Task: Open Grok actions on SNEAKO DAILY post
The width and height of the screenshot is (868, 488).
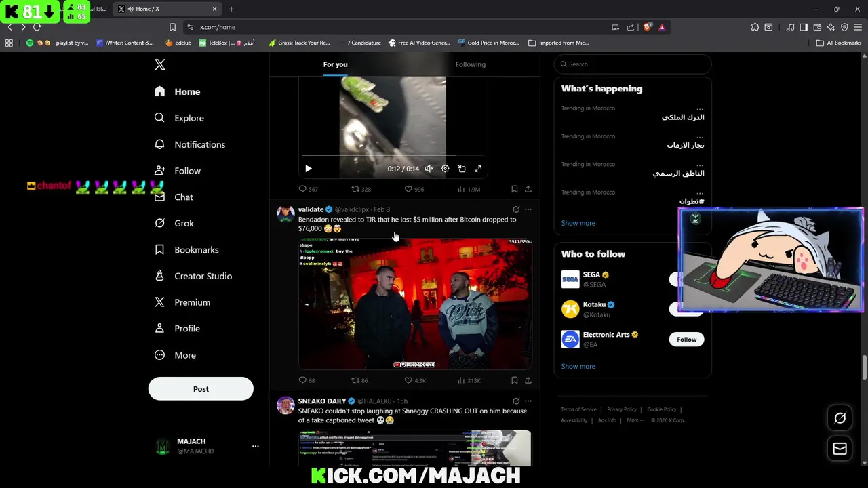Action: (516, 401)
